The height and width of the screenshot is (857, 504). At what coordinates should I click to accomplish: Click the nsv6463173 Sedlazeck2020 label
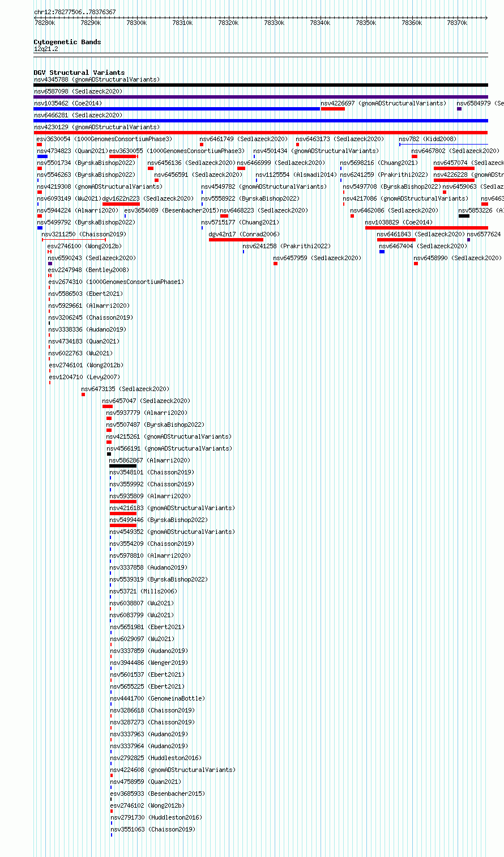340,139
